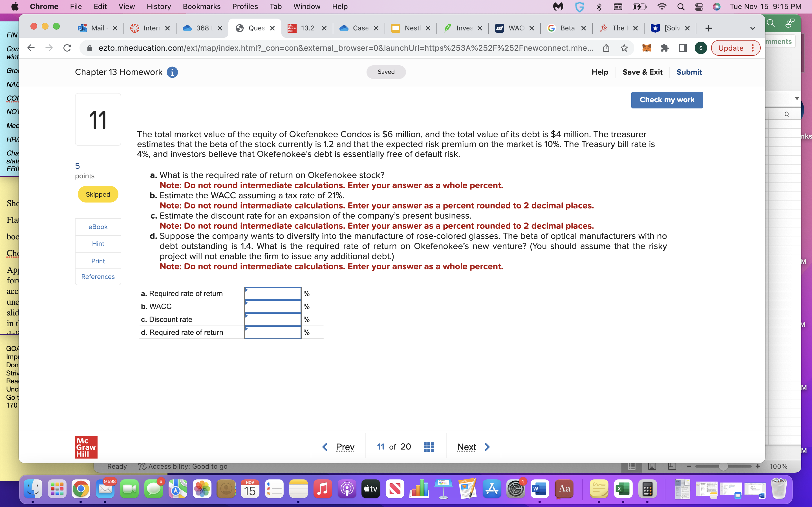
Task: Click the Next link
Action: pyautogui.click(x=466, y=446)
